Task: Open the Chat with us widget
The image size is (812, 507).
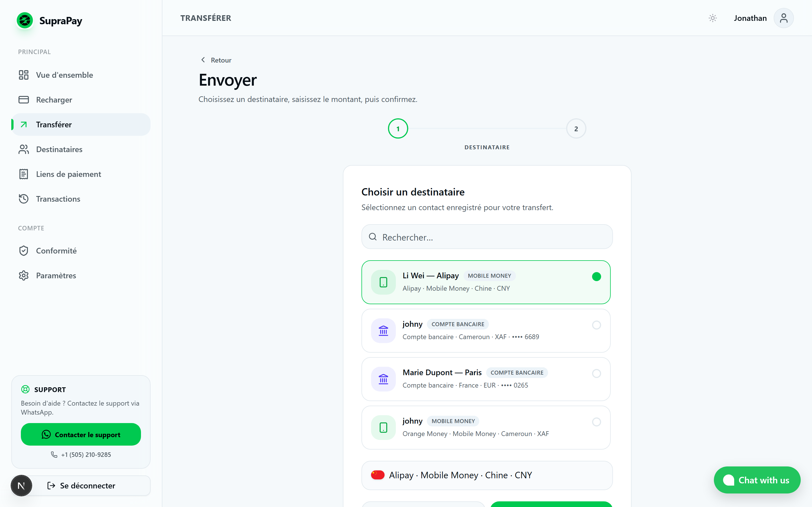Action: tap(757, 480)
